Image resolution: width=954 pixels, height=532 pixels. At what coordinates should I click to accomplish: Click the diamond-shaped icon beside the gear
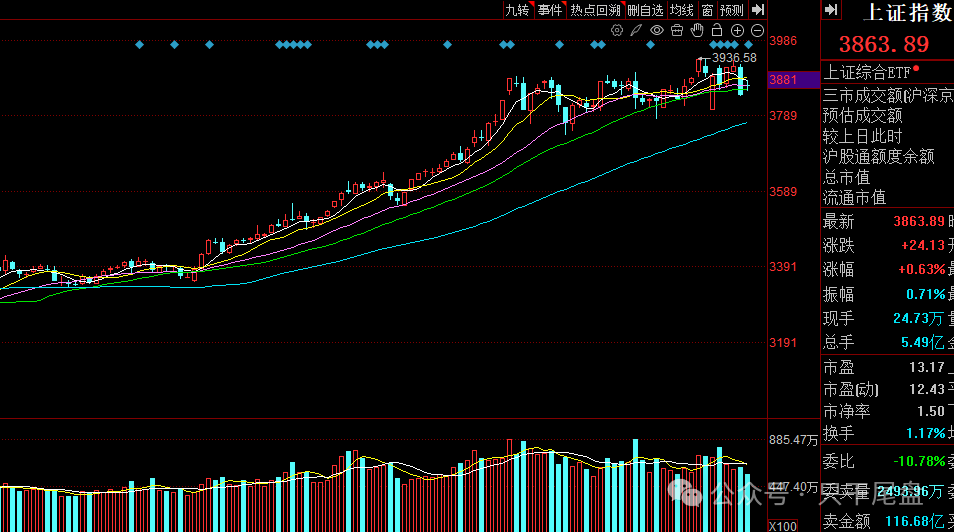(637, 31)
